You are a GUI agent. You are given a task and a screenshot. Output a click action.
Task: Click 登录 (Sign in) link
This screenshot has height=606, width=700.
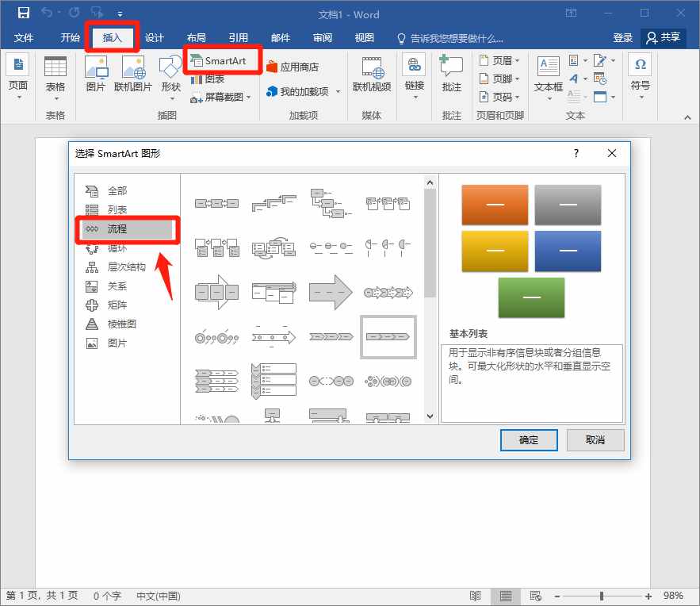(x=623, y=38)
